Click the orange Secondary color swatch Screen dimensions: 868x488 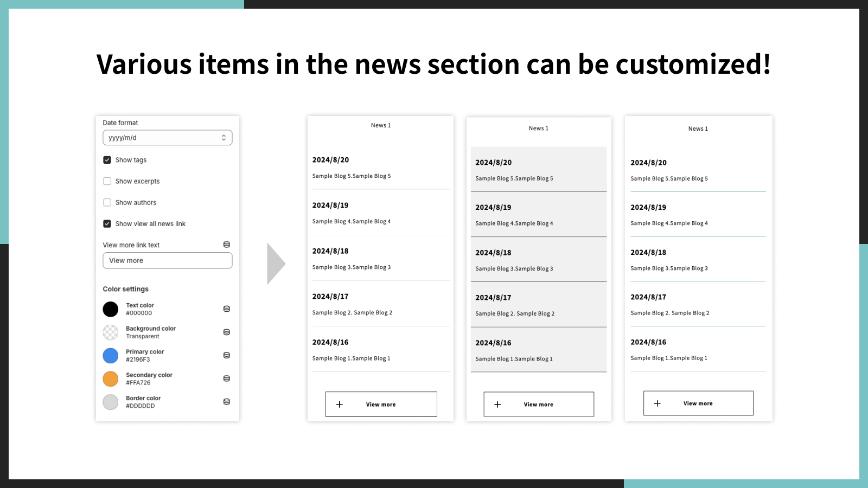click(110, 378)
